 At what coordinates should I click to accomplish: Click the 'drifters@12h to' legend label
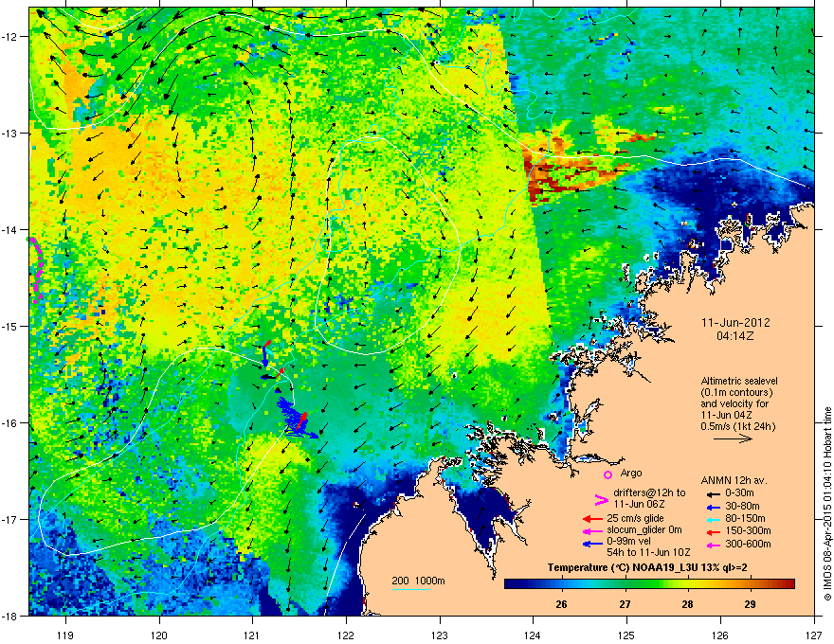tap(649, 492)
